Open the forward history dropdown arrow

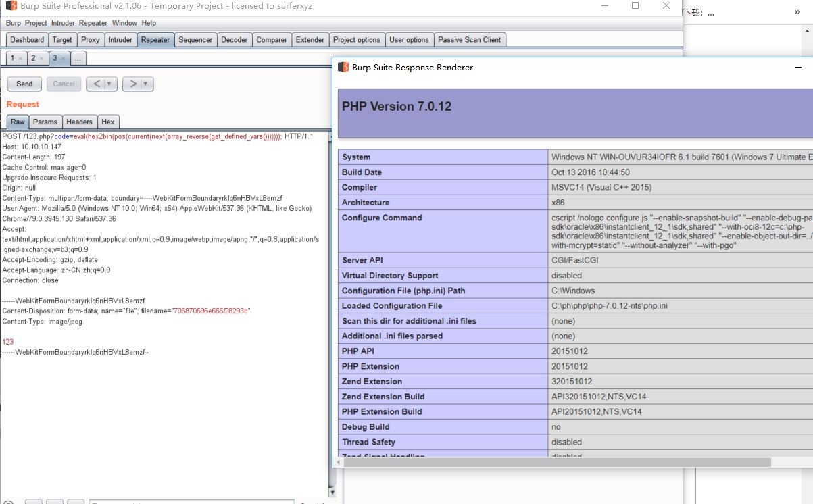tap(147, 84)
